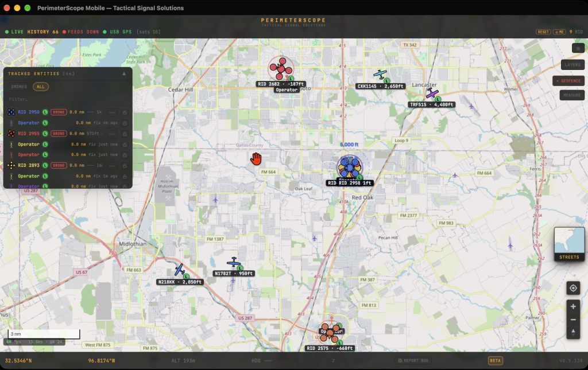Click the DRONE badge on the RID 2955 row

pyautogui.click(x=59, y=133)
